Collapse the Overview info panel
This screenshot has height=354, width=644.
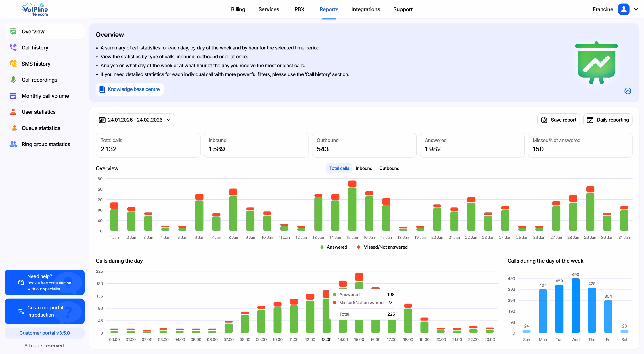(628, 91)
